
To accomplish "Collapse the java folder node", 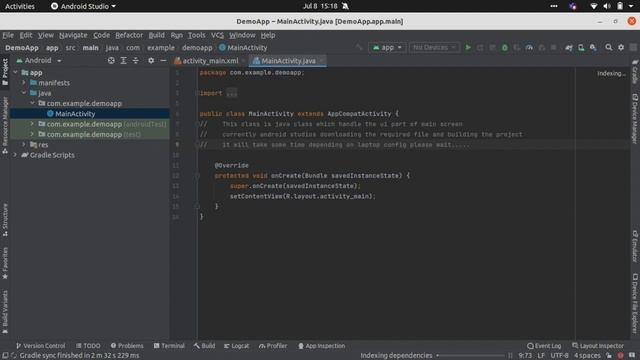I will click(x=24, y=93).
